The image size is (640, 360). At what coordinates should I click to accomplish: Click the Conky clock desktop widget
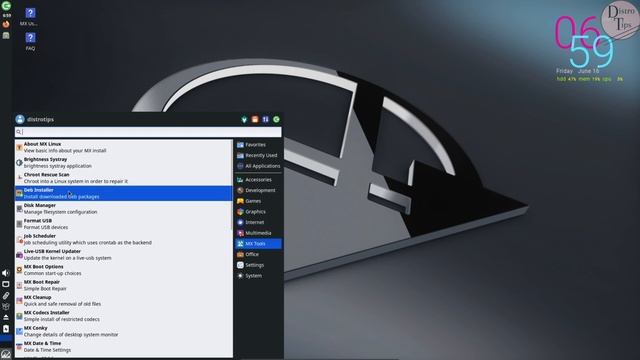[588, 49]
